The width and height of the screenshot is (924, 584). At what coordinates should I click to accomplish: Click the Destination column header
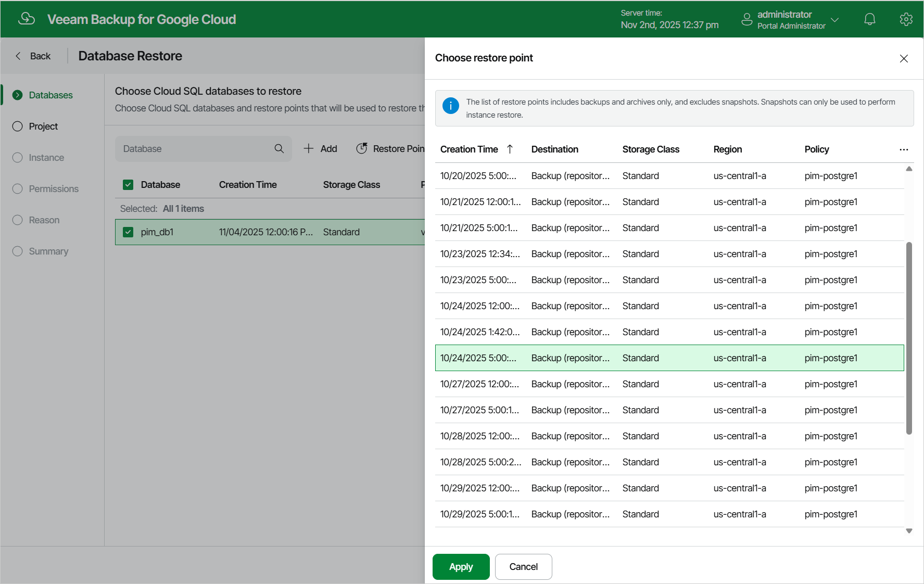point(555,149)
